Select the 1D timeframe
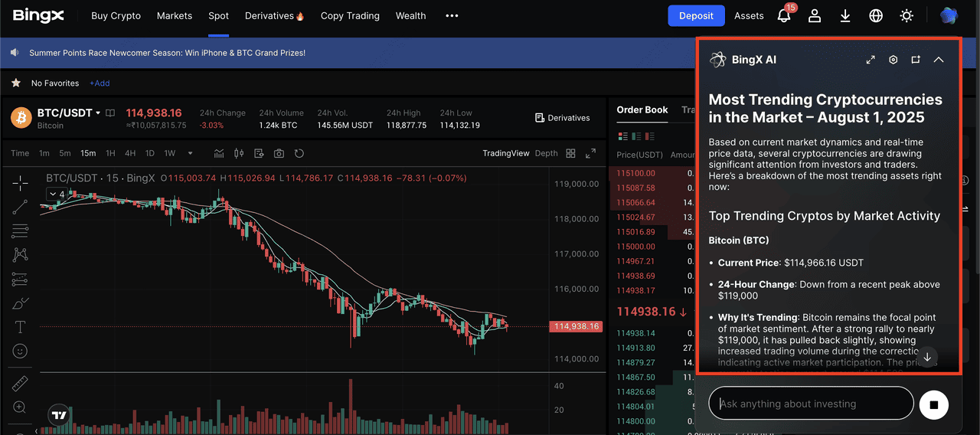This screenshot has width=980, height=435. point(150,153)
